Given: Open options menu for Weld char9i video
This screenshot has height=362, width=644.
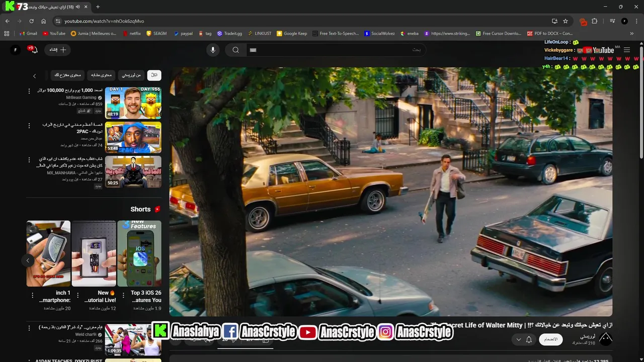Looking at the screenshot, I should coord(29,328).
